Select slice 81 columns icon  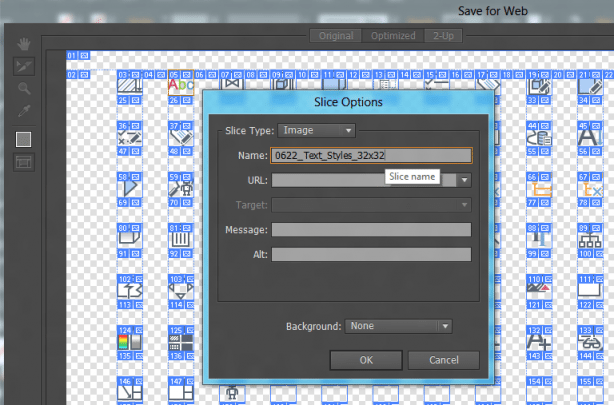point(181,240)
